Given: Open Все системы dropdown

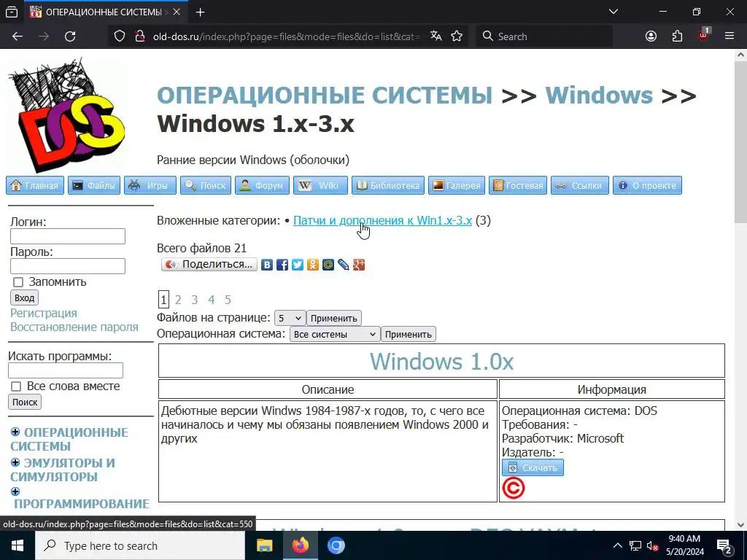Looking at the screenshot, I should [x=334, y=334].
